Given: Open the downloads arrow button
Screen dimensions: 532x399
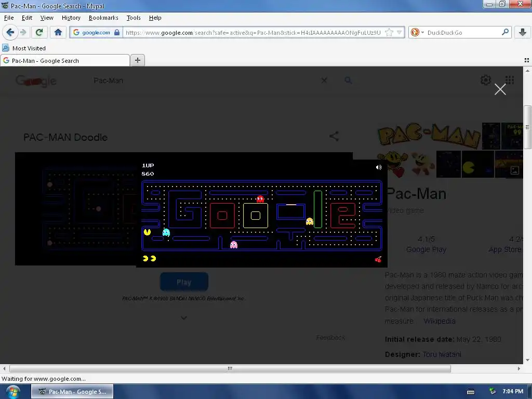Looking at the screenshot, I should tap(523, 32).
